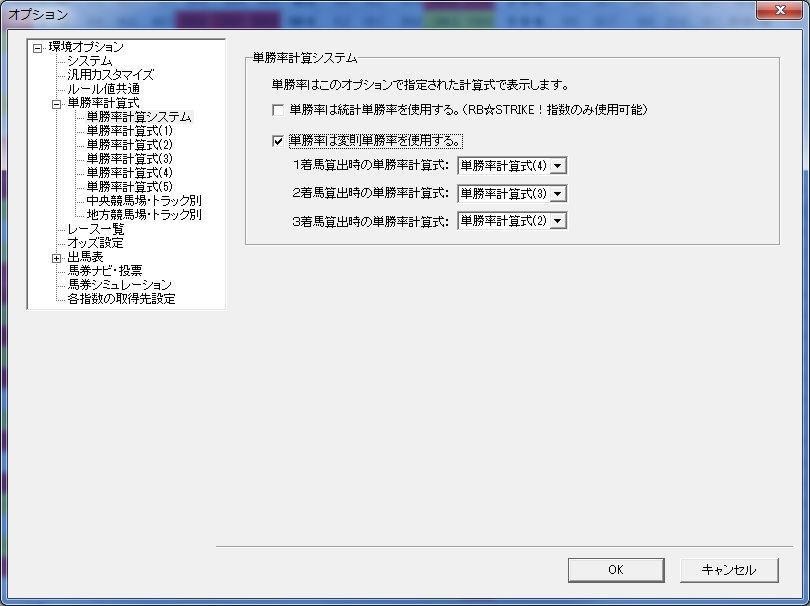The height and width of the screenshot is (606, 810).
Task: Select 単勝率計算式(3) in the tree
Action: tap(130, 159)
